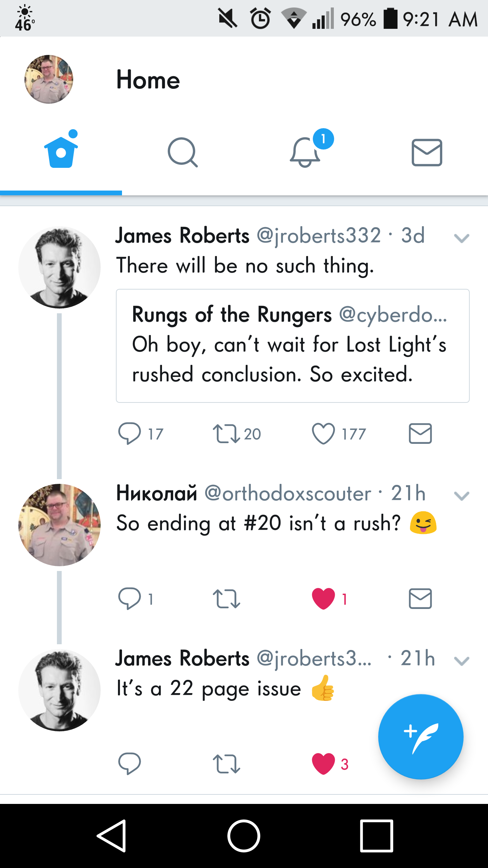Expand options for James Roberts' 3d tweet
The width and height of the screenshot is (488, 868).
[x=462, y=238]
